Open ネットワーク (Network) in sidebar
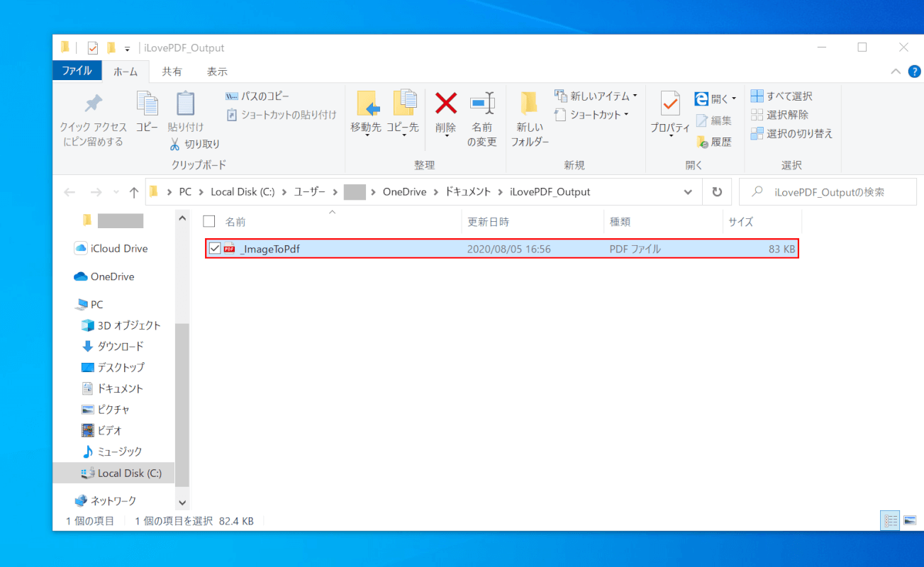This screenshot has width=924, height=567. tap(106, 500)
